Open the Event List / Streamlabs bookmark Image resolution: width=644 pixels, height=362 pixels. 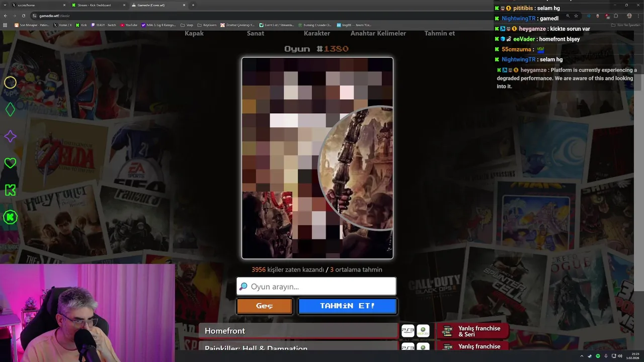[277, 25]
